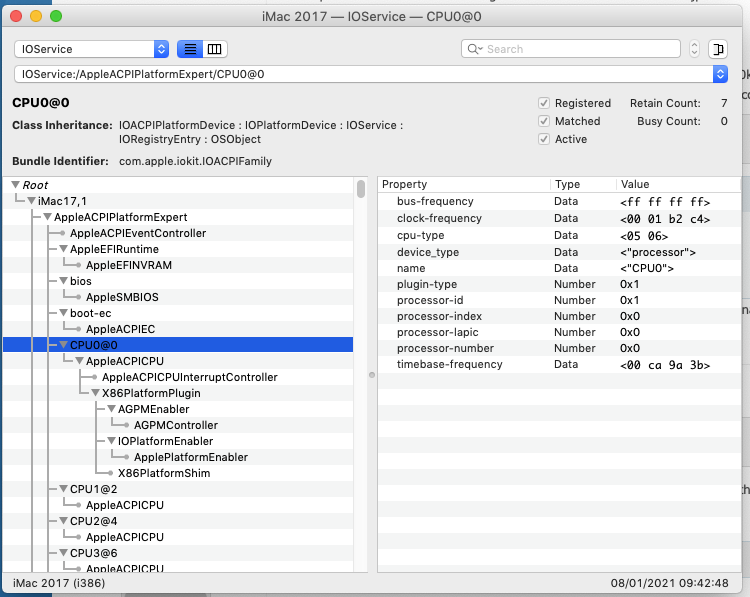This screenshot has width=750, height=597.
Task: Collapse the Root tree node
Action: click(15, 185)
